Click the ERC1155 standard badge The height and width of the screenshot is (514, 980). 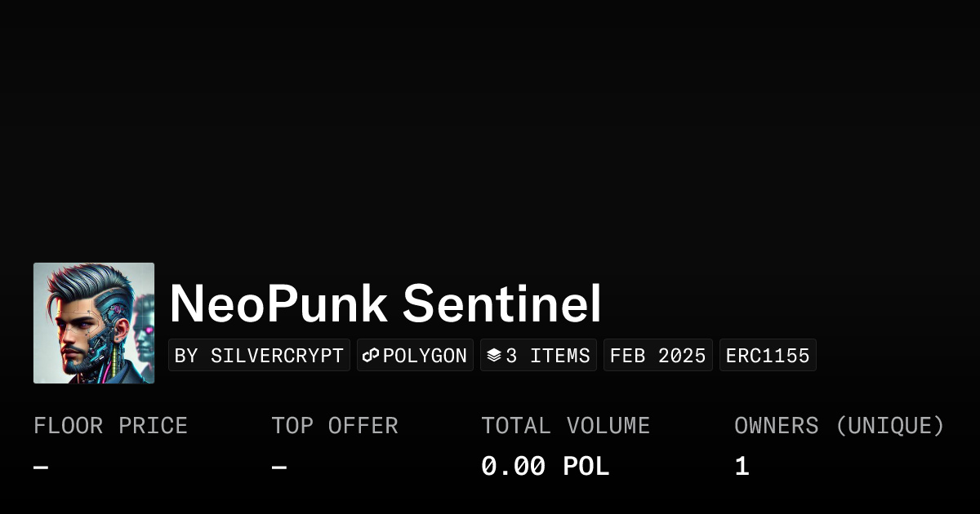768,355
